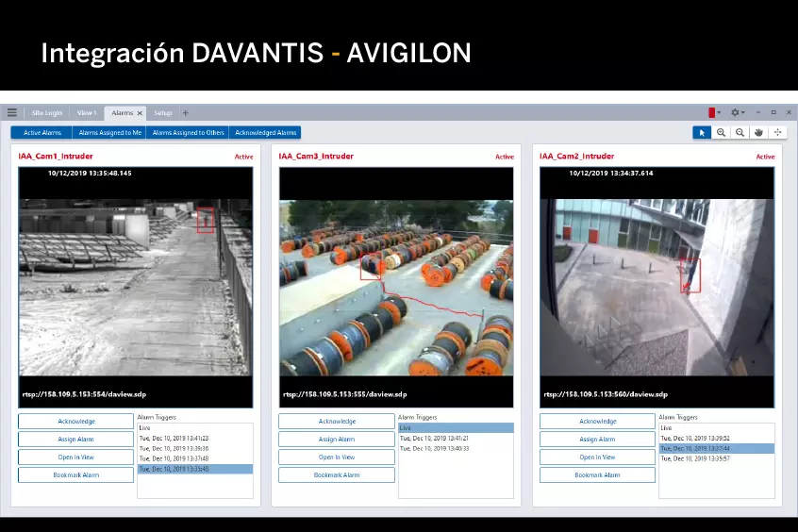The image size is (798, 532).
Task: Bookmark the IAA_Cam2_Intruder alarm
Action: (x=597, y=475)
